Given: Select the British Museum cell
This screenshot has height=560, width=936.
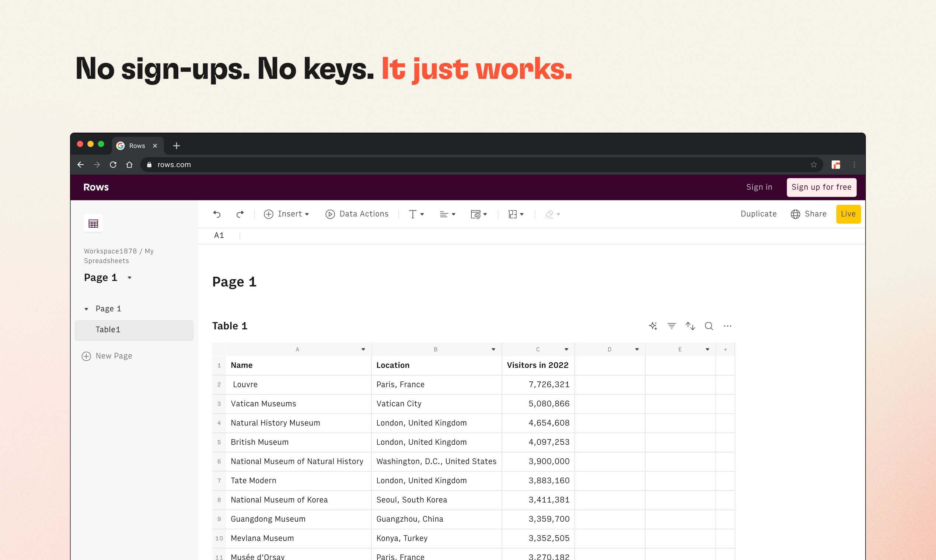Looking at the screenshot, I should (298, 442).
